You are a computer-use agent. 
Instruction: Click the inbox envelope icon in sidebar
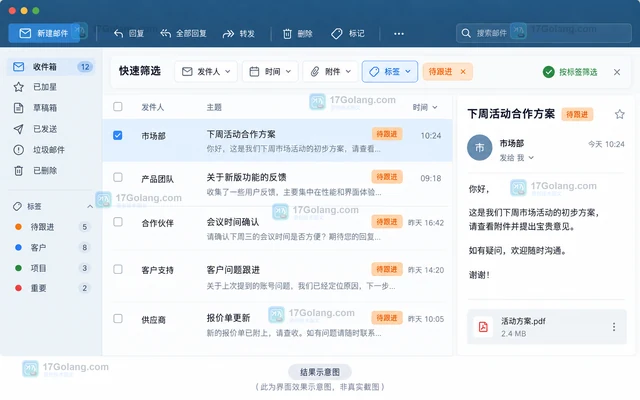pyautogui.click(x=18, y=67)
